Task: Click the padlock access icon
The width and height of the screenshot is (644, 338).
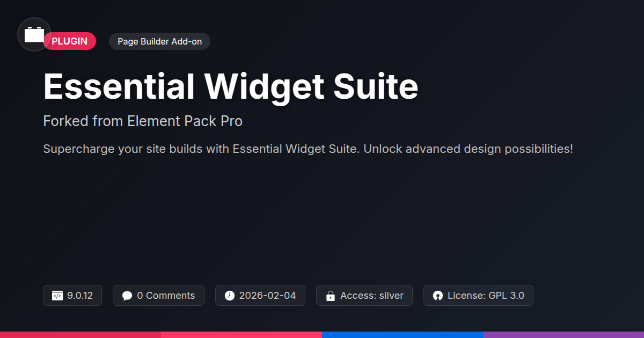Action: coord(331,296)
